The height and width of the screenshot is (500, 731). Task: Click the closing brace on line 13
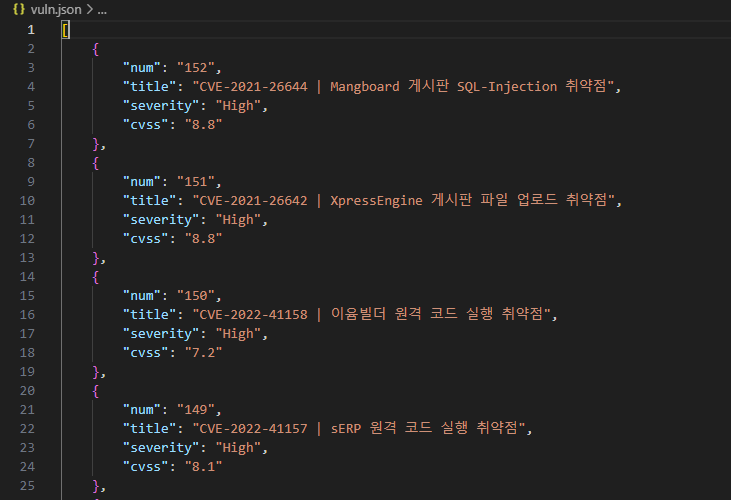pos(96,258)
